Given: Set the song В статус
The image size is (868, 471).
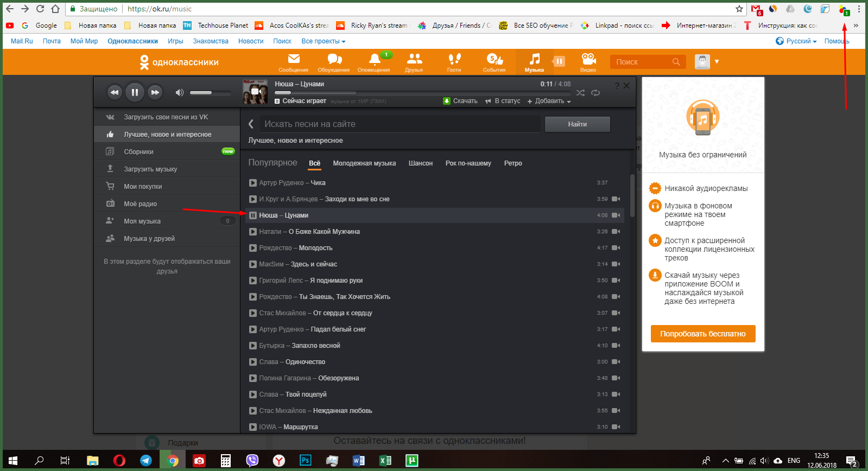Looking at the screenshot, I should [503, 101].
